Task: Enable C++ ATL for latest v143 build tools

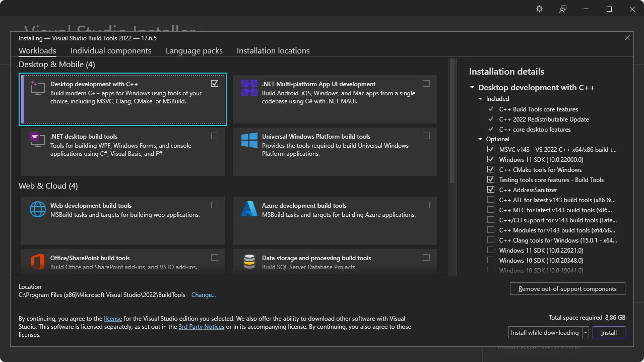Action: click(x=491, y=200)
